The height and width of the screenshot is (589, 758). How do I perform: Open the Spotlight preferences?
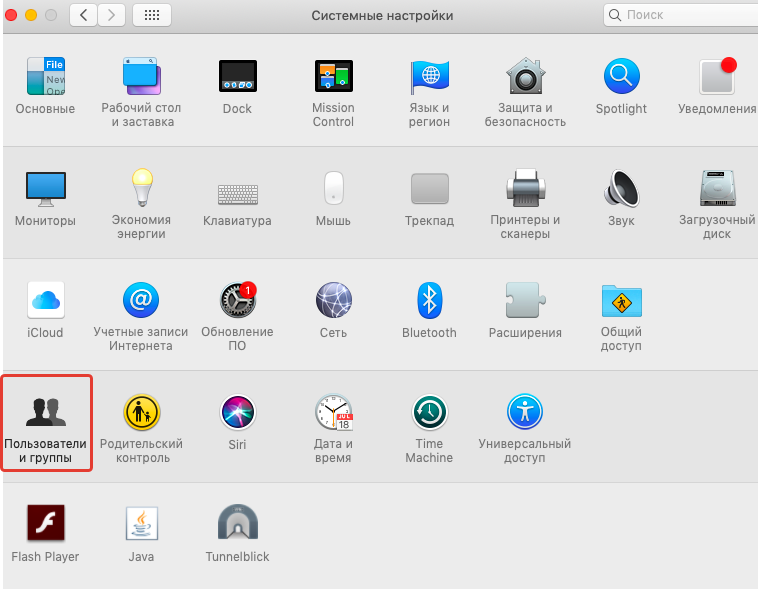[x=622, y=76]
